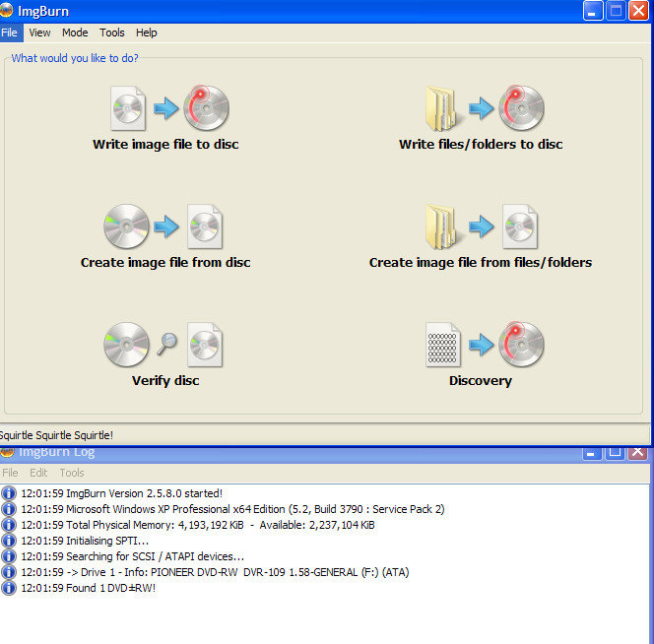Click the info icon beside Initialising SPTI entry

point(9,541)
